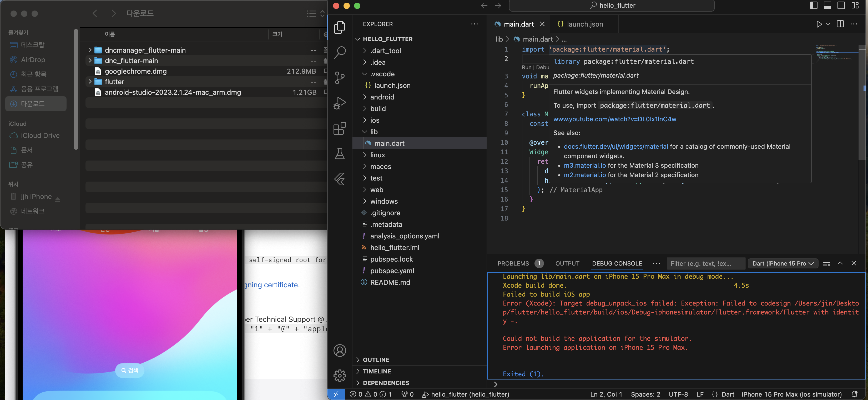
Task: Click the Accounts icon at bottom sidebar
Action: tap(340, 349)
